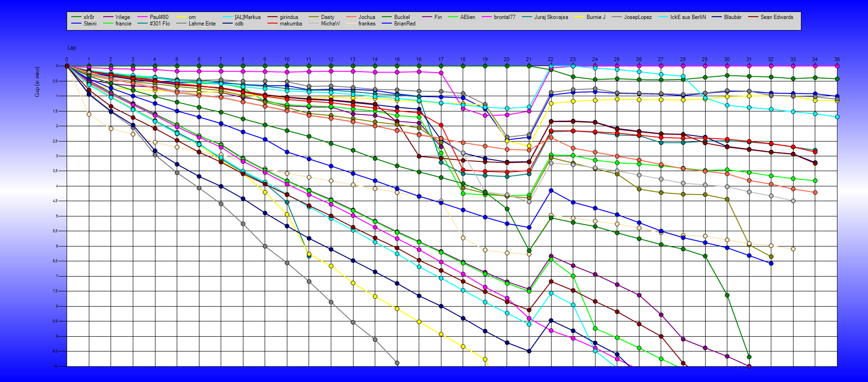Click Lahme Ente legend label
The height and width of the screenshot is (382, 868).
point(202,24)
